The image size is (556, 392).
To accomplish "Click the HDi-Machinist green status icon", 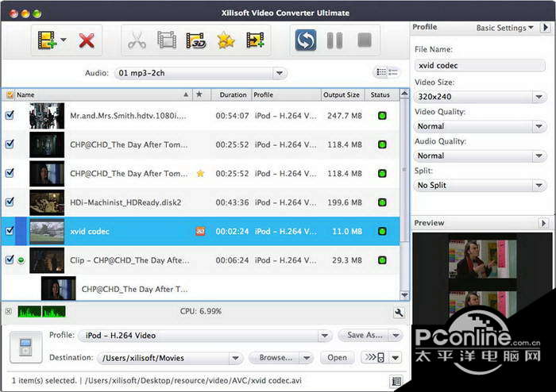I will pos(382,202).
